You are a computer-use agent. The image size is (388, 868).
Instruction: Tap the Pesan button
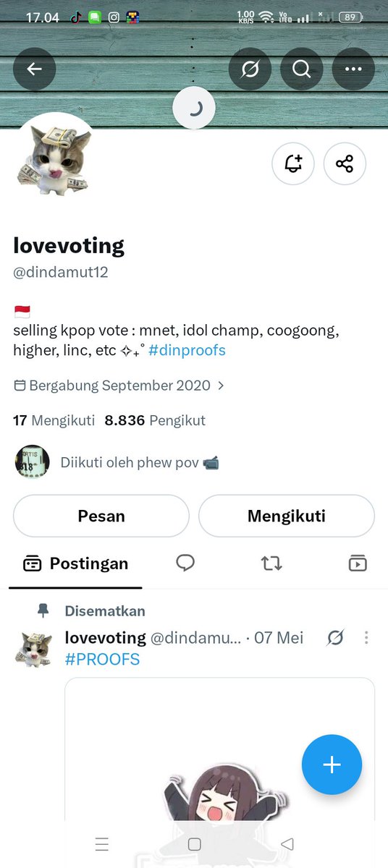(x=101, y=516)
